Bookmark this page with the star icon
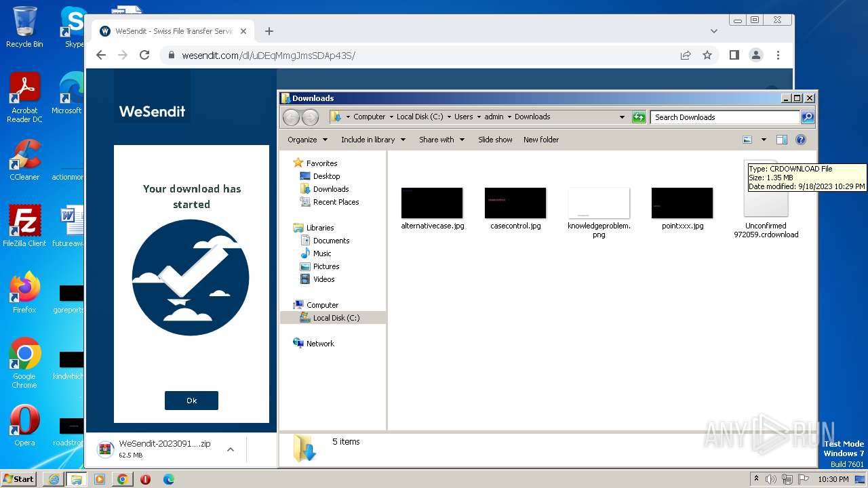This screenshot has height=488, width=868. tap(707, 55)
